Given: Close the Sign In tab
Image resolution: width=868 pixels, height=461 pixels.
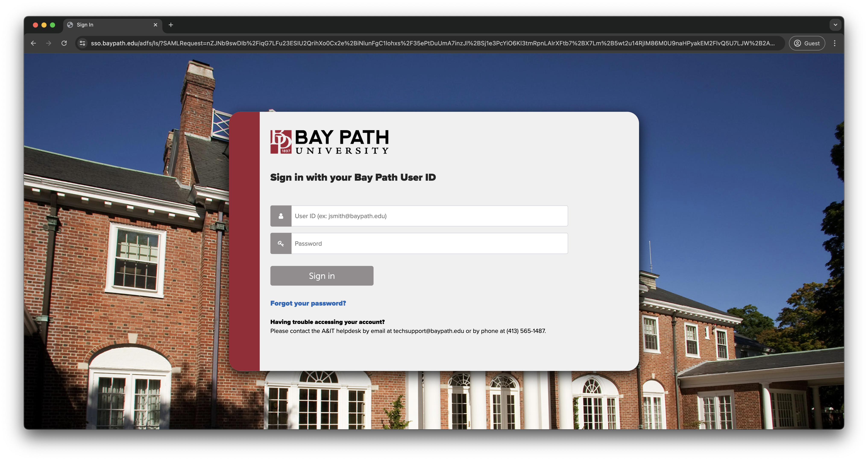Looking at the screenshot, I should tap(155, 25).
